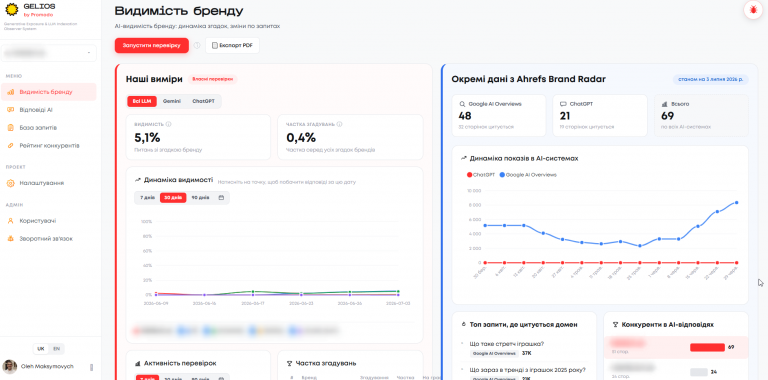
Task: Click the Видимість бренду chart icon in sidebar
Action: point(11,92)
